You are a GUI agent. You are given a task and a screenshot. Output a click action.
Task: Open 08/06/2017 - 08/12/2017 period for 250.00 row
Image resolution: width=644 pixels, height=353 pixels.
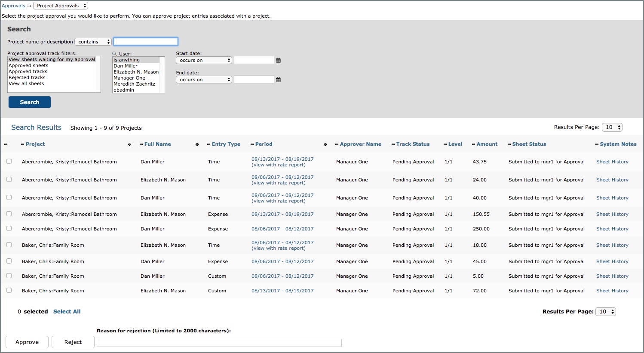(282, 229)
